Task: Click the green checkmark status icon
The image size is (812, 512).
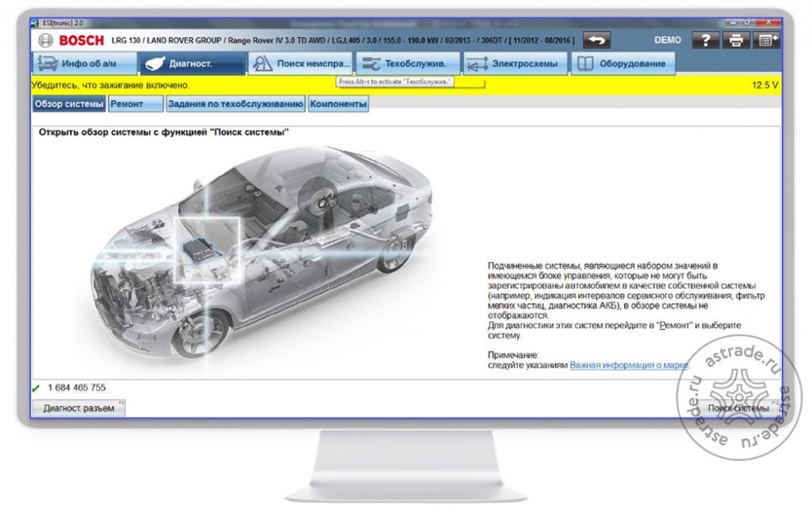Action: (x=36, y=388)
